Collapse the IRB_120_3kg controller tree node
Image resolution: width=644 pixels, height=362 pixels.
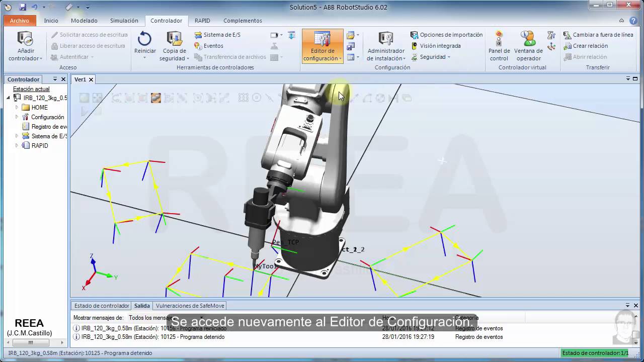coord(9,98)
